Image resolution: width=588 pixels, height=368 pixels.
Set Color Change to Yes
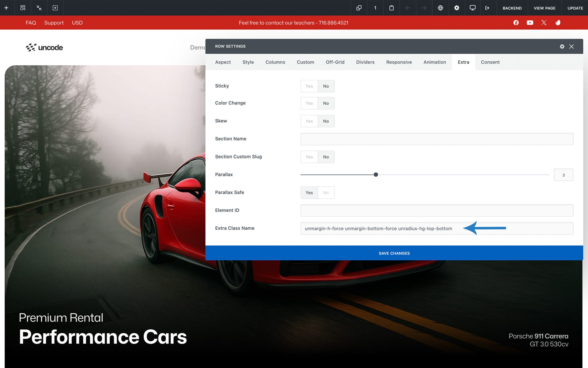[x=309, y=103]
